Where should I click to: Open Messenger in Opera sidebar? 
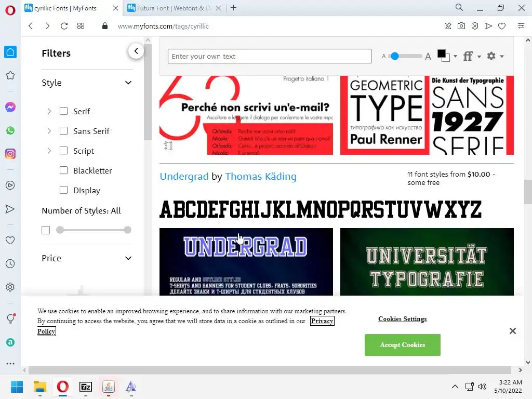coord(10,107)
